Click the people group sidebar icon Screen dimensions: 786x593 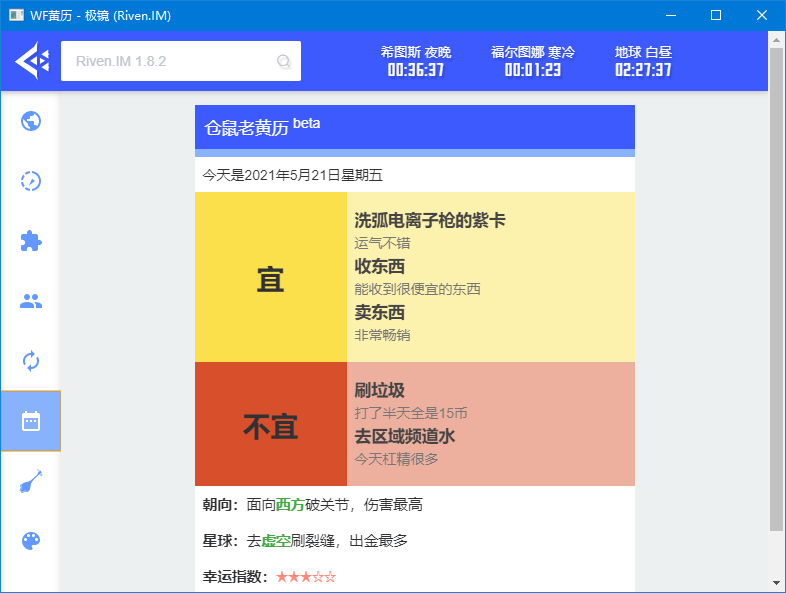pos(31,301)
